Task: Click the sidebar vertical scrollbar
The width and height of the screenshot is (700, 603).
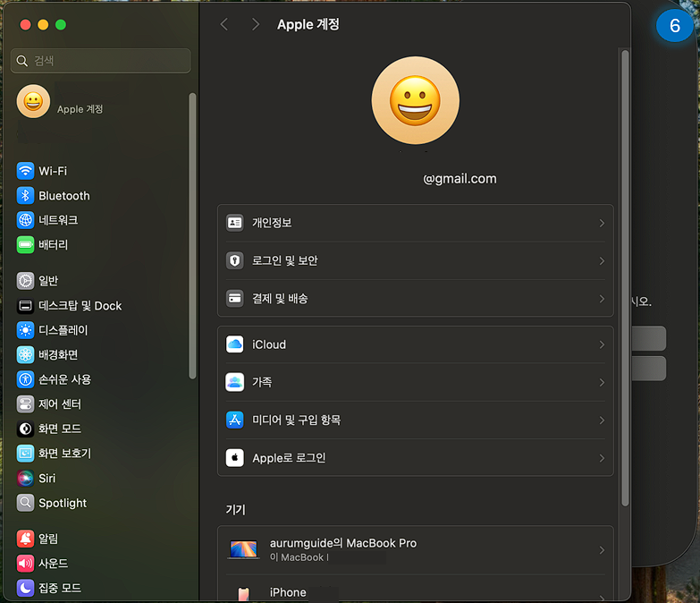Action: [x=192, y=236]
